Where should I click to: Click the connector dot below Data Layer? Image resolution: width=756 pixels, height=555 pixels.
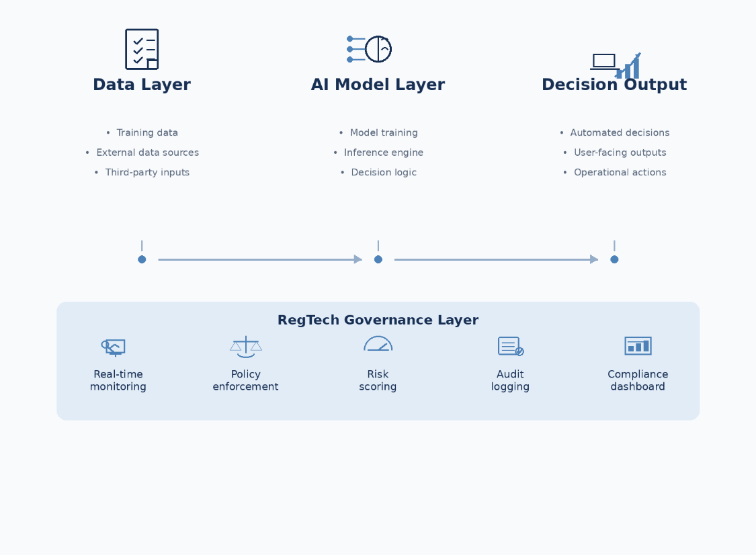click(x=142, y=259)
